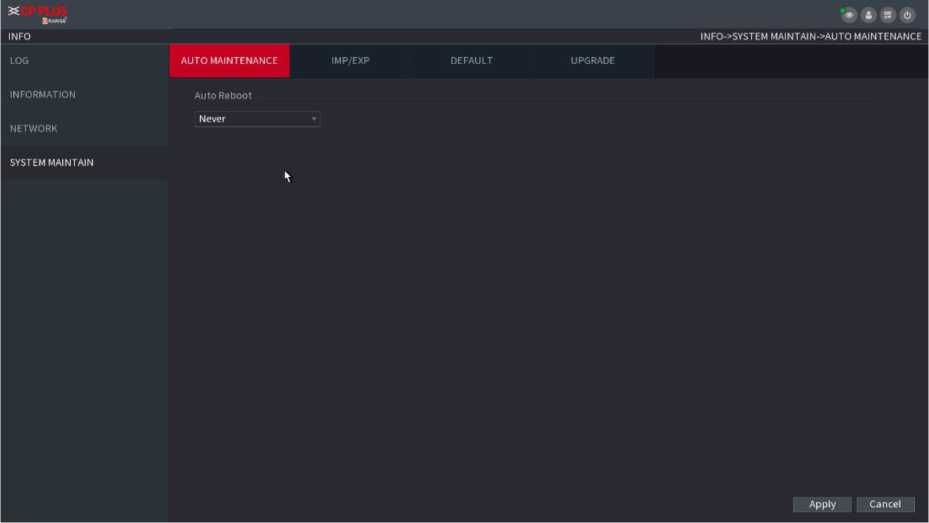Screen dimensions: 929x523
Task: Select NETWORK from the left menu
Action: [x=34, y=129]
